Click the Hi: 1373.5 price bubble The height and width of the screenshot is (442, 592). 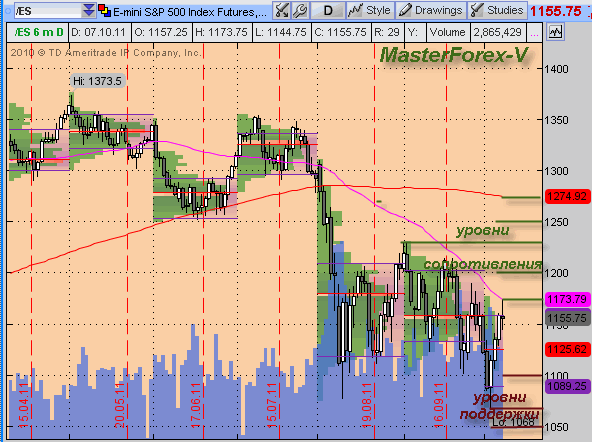[97, 81]
